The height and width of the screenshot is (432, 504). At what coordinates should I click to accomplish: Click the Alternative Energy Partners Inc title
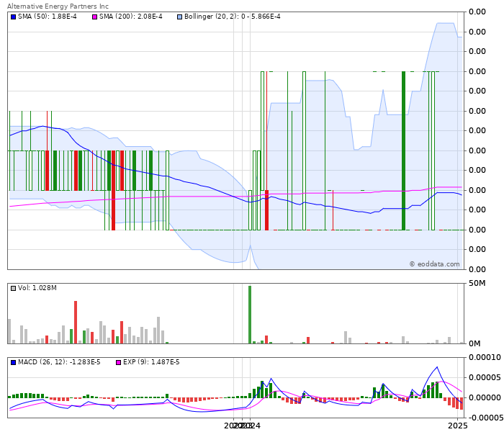pyautogui.click(x=58, y=6)
